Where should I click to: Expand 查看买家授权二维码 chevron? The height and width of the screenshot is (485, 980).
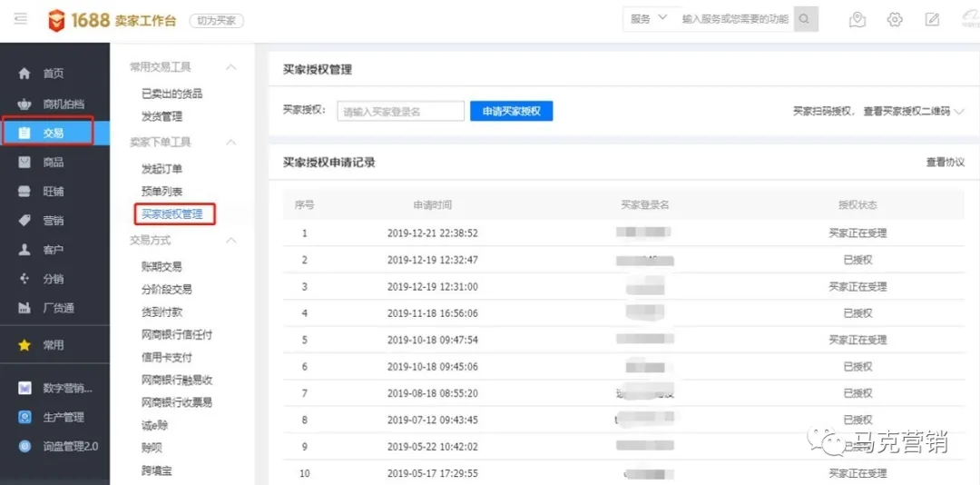959,111
